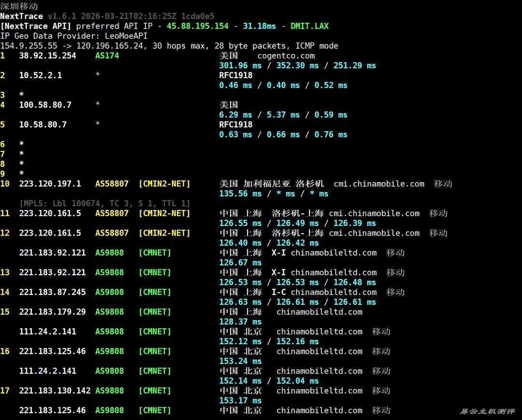Select hop 10 IP address 223.120.197.1
This screenshot has height=420, width=522.
tap(50, 184)
